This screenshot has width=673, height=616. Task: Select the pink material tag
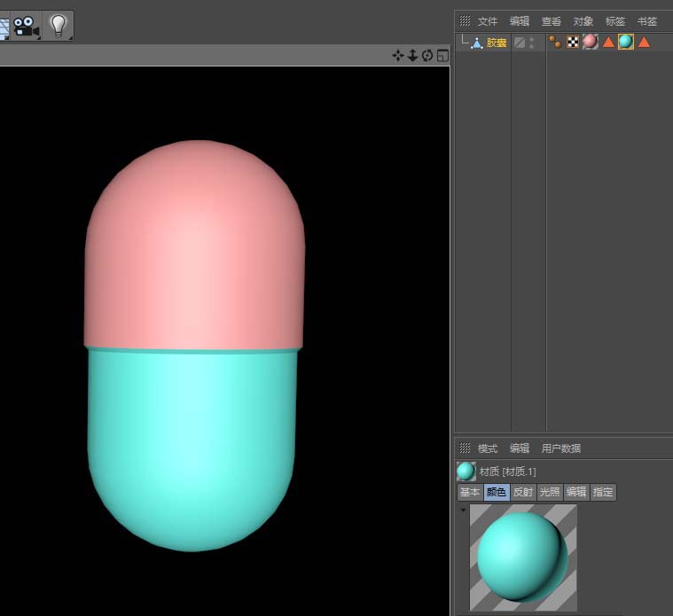pyautogui.click(x=591, y=42)
